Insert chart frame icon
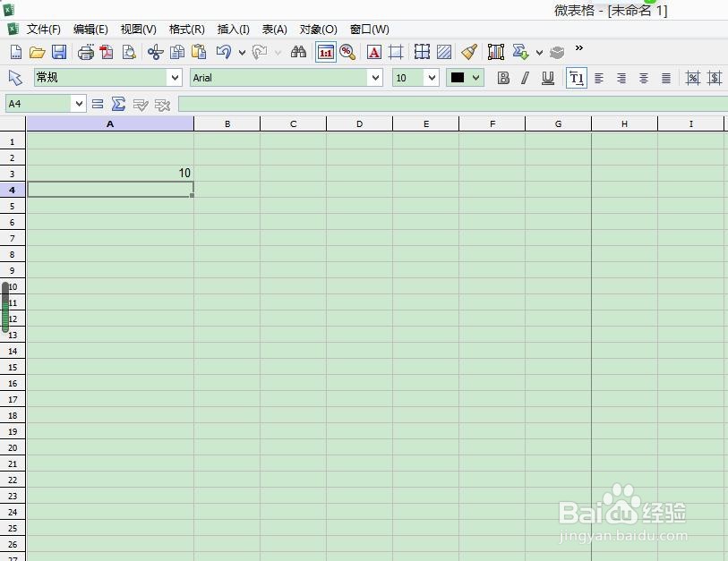Screen dimensions: 728x561 [496, 52]
